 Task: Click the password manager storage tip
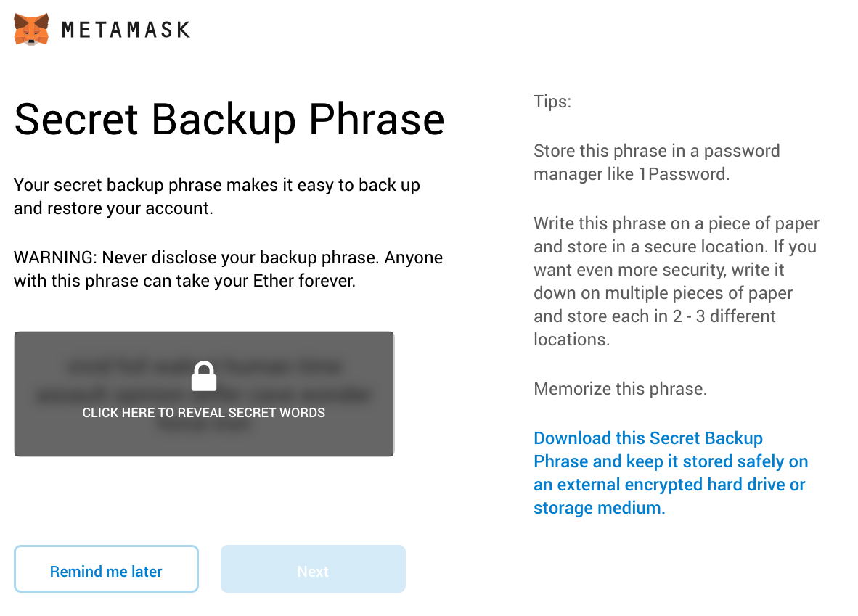coord(656,163)
